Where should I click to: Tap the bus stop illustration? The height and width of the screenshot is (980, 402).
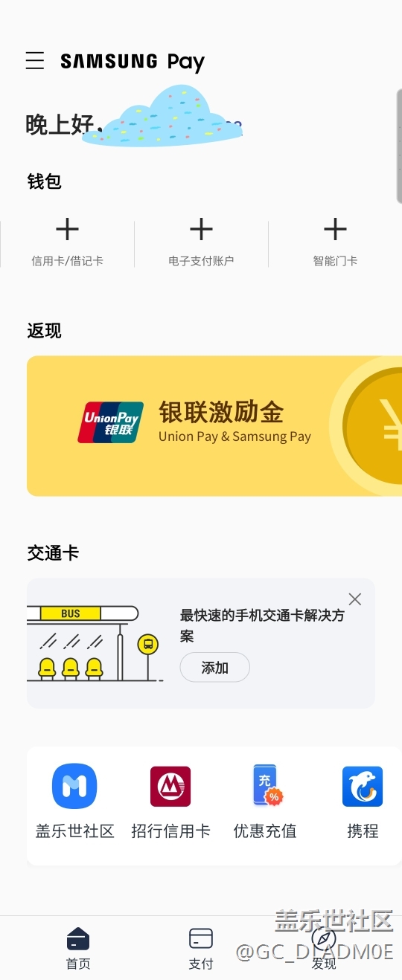click(94, 643)
